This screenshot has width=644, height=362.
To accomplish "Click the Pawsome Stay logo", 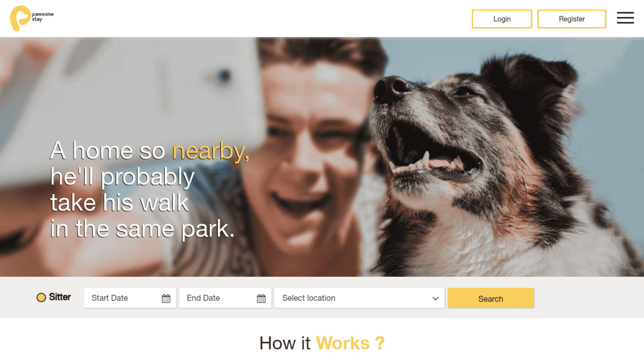I will point(32,18).
